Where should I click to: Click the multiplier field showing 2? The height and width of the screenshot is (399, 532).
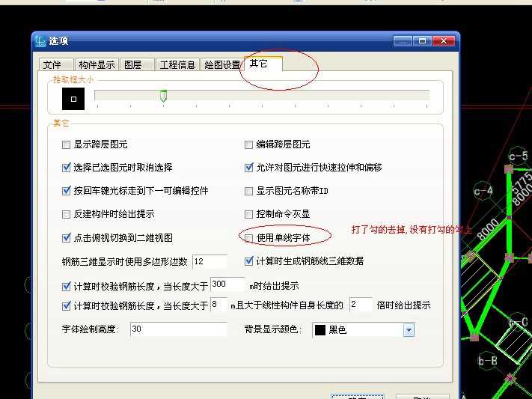(361, 305)
